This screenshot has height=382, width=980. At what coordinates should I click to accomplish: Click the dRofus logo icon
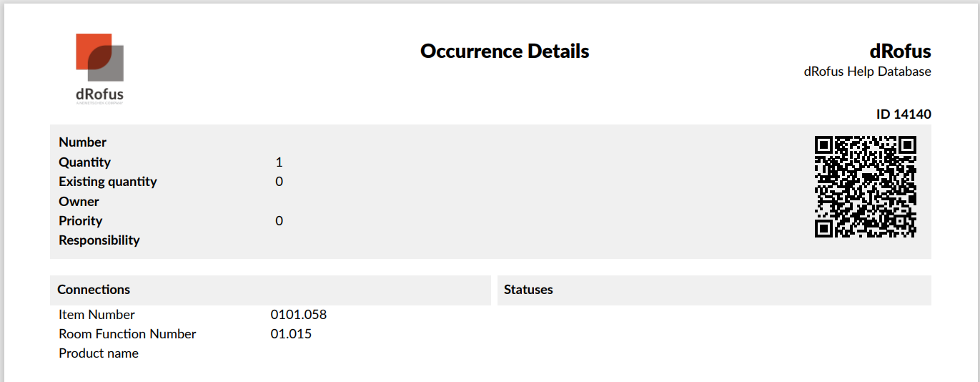click(99, 68)
